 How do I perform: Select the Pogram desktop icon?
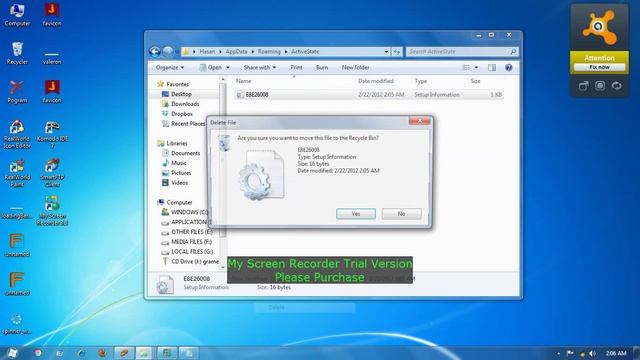(17, 92)
